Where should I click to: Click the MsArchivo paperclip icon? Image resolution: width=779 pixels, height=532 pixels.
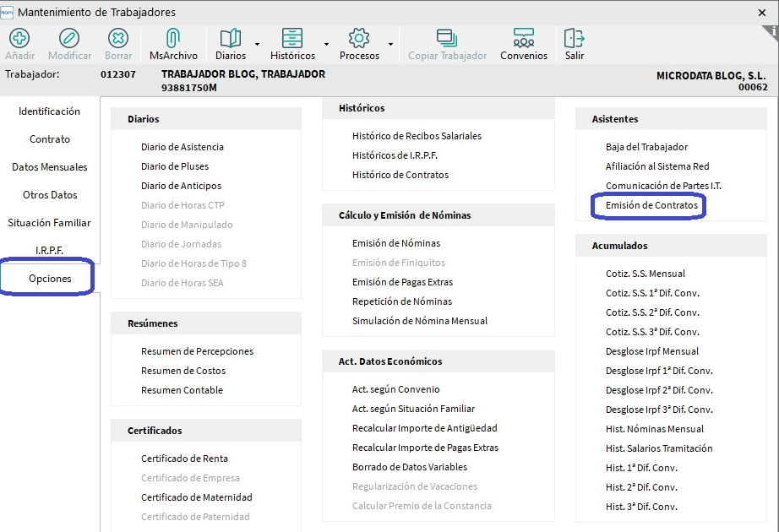(x=173, y=39)
